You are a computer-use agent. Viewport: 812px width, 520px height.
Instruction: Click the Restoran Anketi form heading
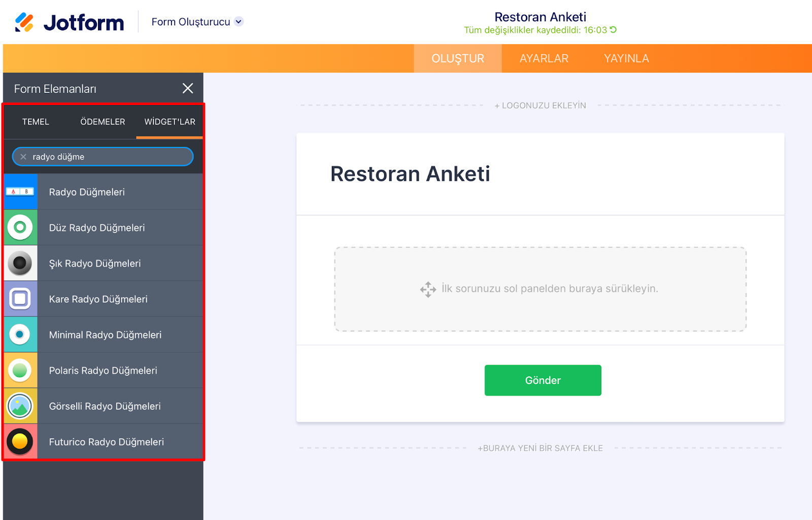410,174
